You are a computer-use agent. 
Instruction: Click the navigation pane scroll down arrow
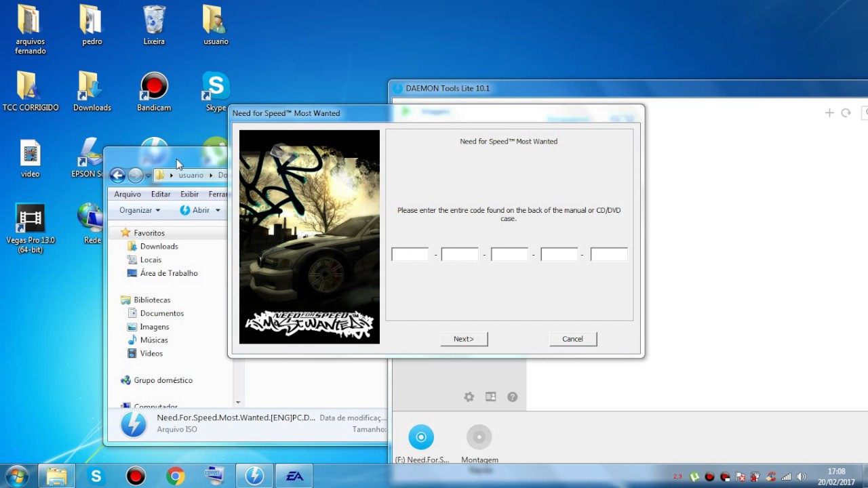click(237, 403)
